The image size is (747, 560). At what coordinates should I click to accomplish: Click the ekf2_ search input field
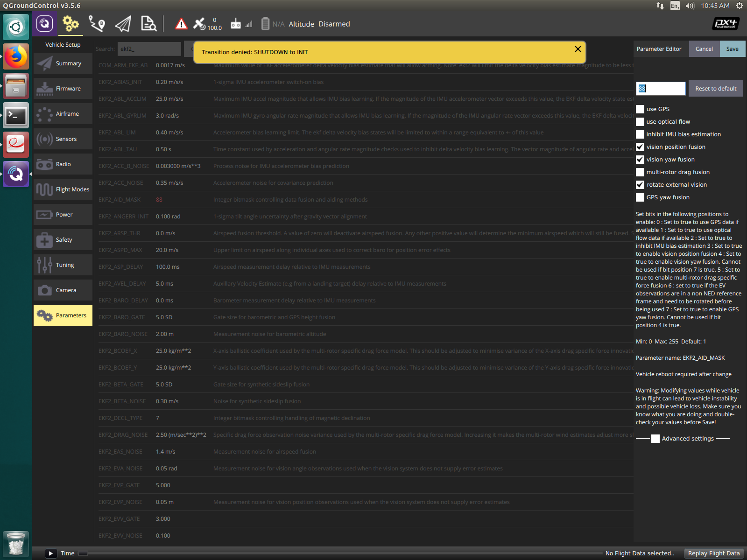(x=149, y=49)
